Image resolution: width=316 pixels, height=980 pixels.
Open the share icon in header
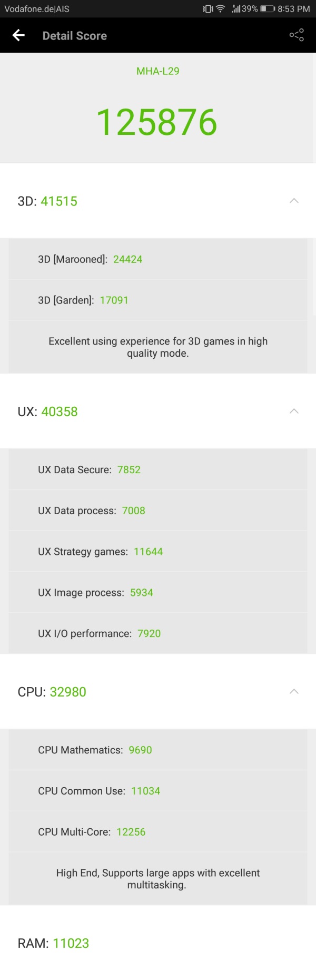(x=297, y=35)
